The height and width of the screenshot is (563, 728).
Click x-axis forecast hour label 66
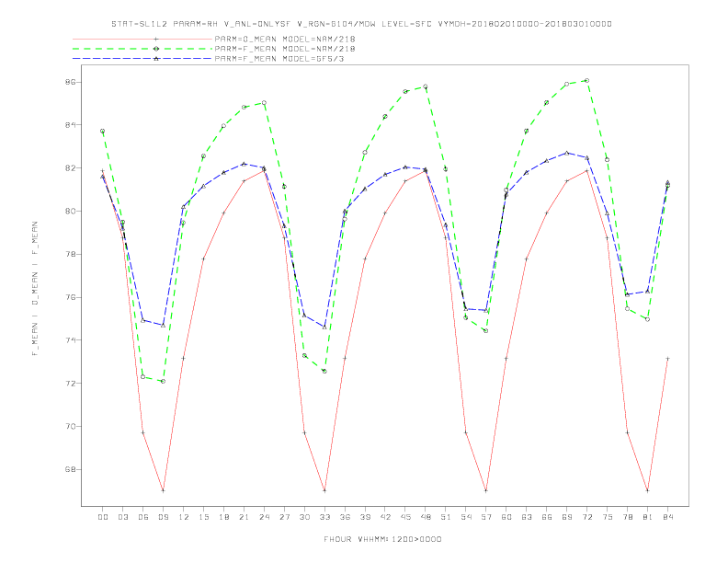coord(547,517)
